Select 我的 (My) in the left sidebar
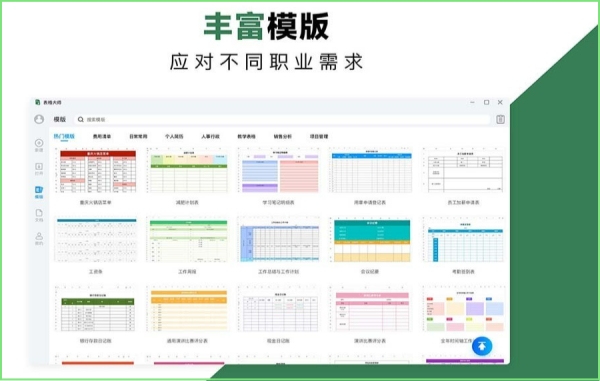The height and width of the screenshot is (381, 600). (x=39, y=238)
